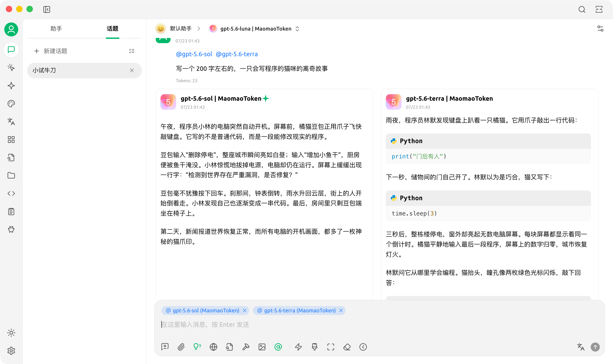Open search at top right
613x364 pixels.
582,9
